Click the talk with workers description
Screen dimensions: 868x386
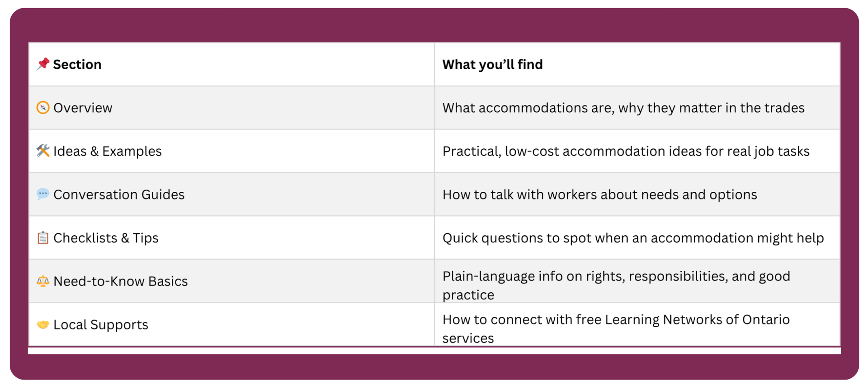(599, 195)
